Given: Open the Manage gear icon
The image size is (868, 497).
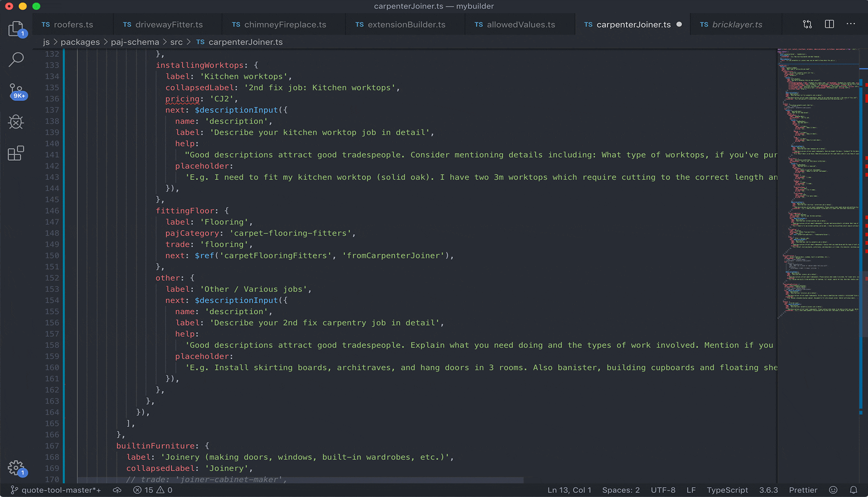Looking at the screenshot, I should pos(16,468).
